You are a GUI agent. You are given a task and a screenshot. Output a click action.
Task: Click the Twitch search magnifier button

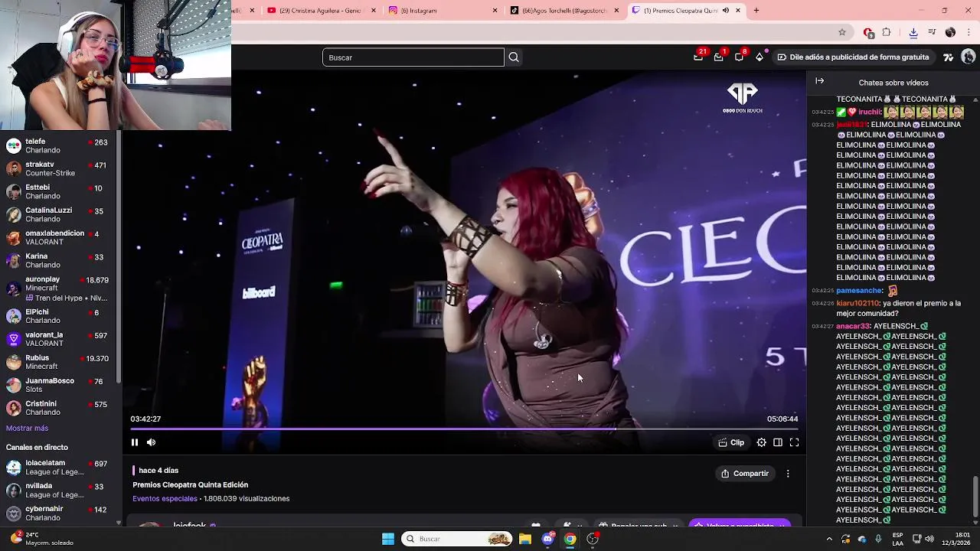click(x=514, y=57)
